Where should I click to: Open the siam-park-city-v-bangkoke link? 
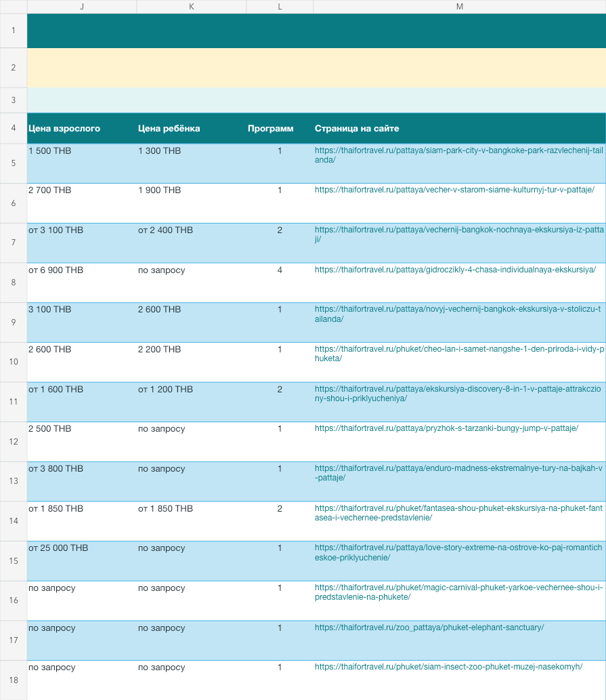coord(459,155)
